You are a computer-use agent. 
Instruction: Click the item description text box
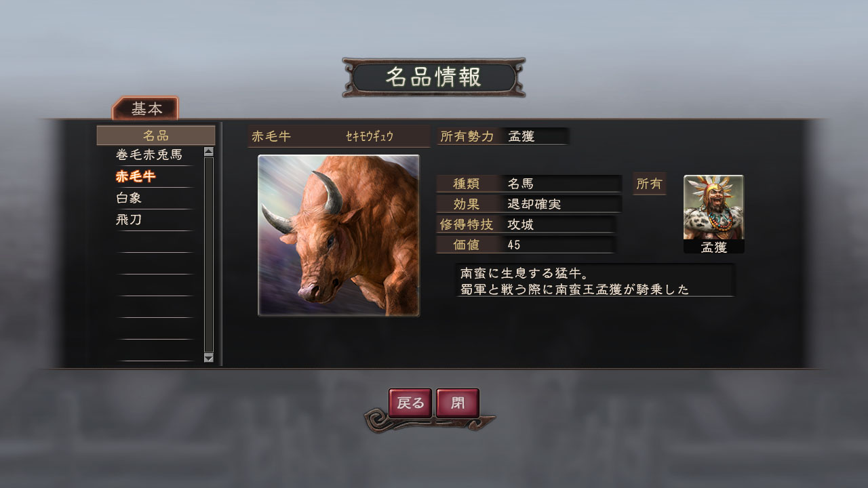595,281
